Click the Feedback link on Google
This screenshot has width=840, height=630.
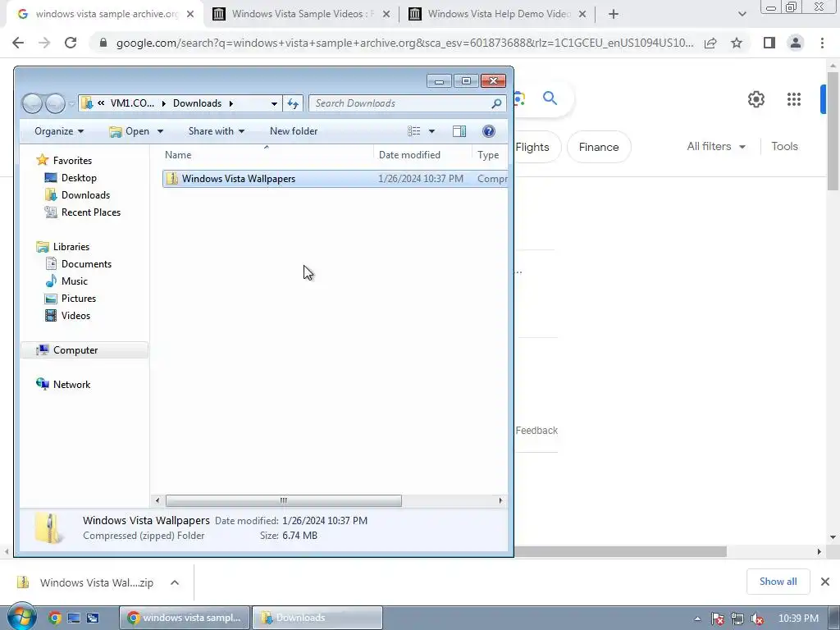coord(536,430)
